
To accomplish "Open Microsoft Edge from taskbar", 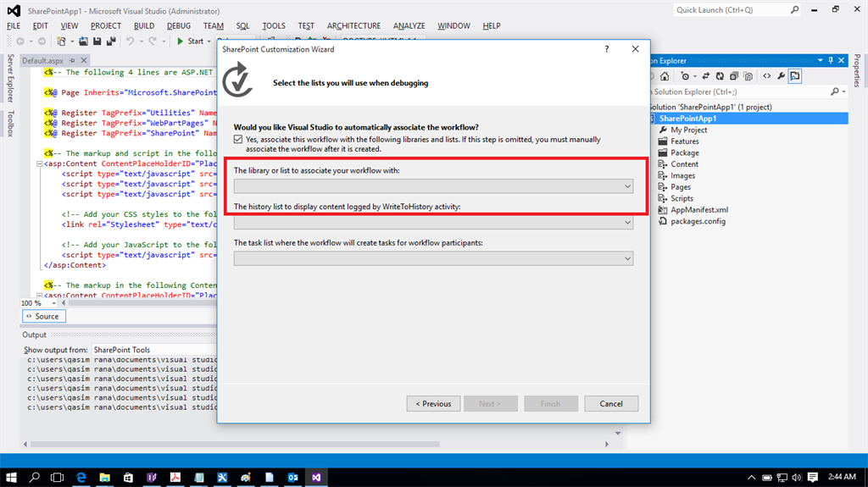I will click(x=81, y=477).
